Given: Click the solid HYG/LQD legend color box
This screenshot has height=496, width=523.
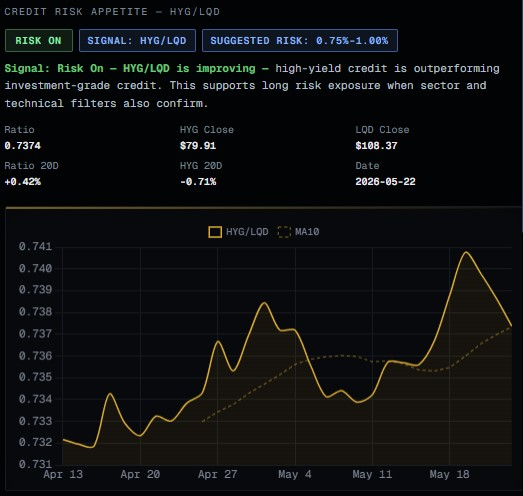Looking at the screenshot, I should click(x=215, y=232).
